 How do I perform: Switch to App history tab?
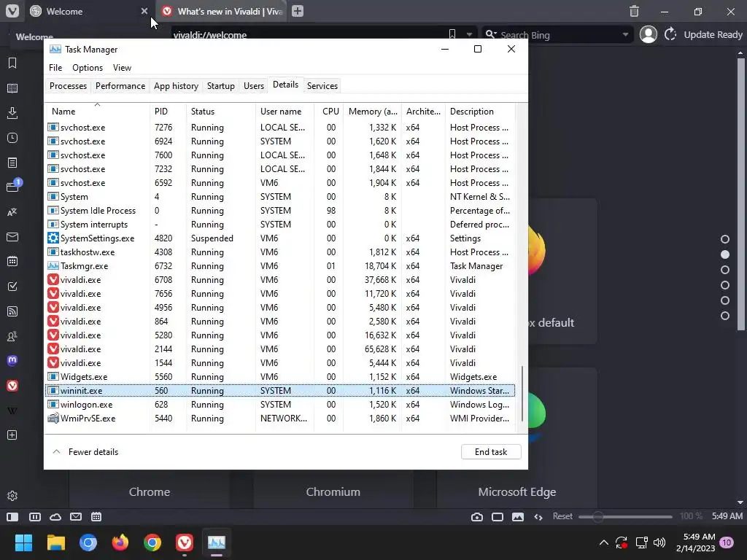point(176,86)
